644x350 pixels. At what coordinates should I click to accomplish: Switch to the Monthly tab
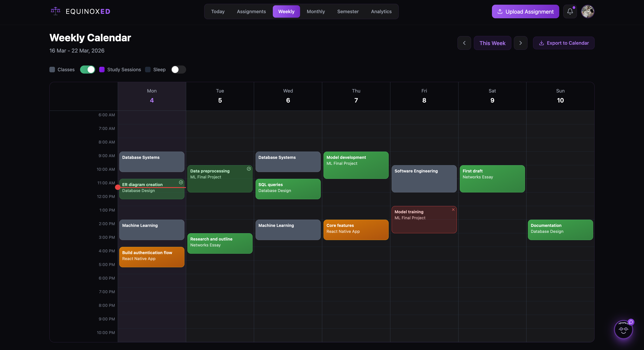[315, 11]
